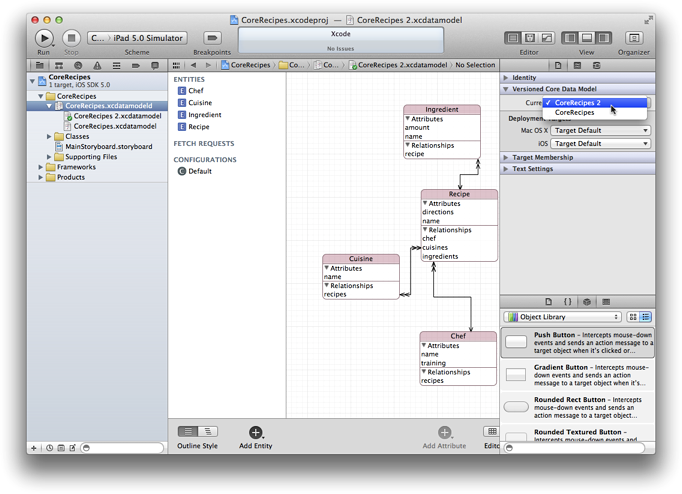Expand the Classes folder

pyautogui.click(x=49, y=137)
